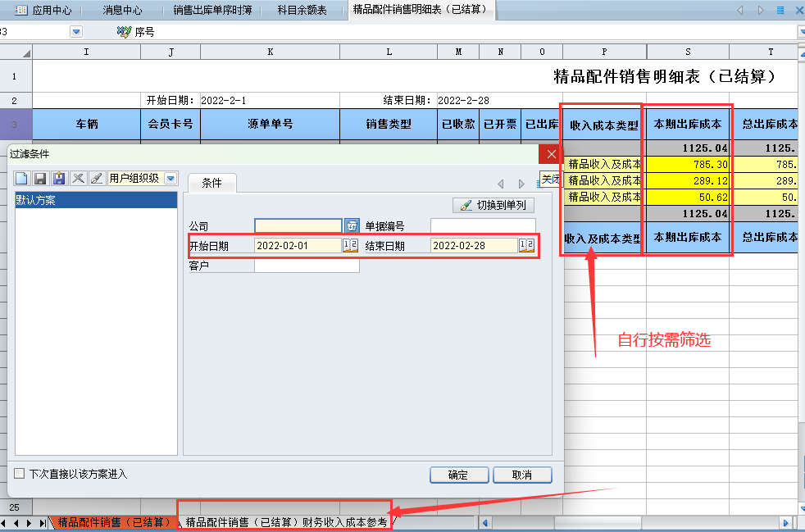Click the save-as scheme icon
This screenshot has height=532, width=805.
pyautogui.click(x=59, y=178)
